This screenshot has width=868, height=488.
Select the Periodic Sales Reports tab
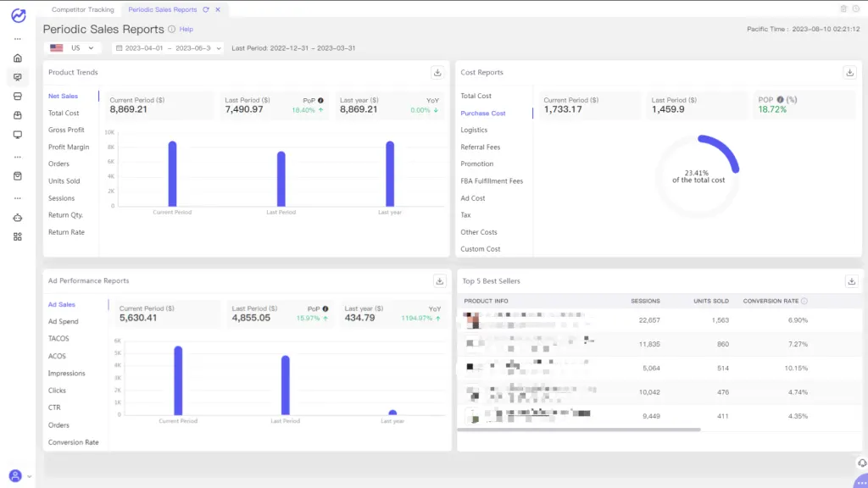click(x=164, y=9)
